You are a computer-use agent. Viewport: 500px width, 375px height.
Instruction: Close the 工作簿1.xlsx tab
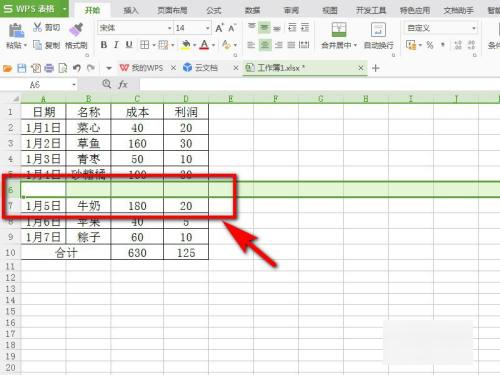click(360, 68)
